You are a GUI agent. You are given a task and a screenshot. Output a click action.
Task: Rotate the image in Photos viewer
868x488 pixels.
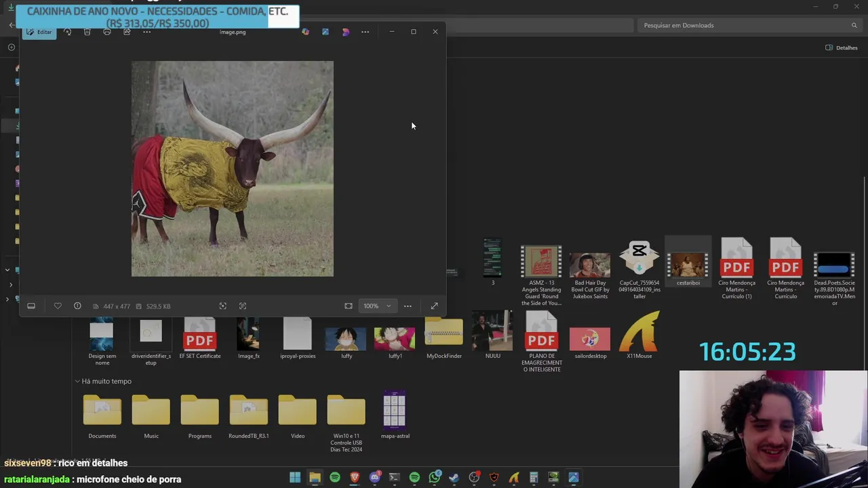67,32
